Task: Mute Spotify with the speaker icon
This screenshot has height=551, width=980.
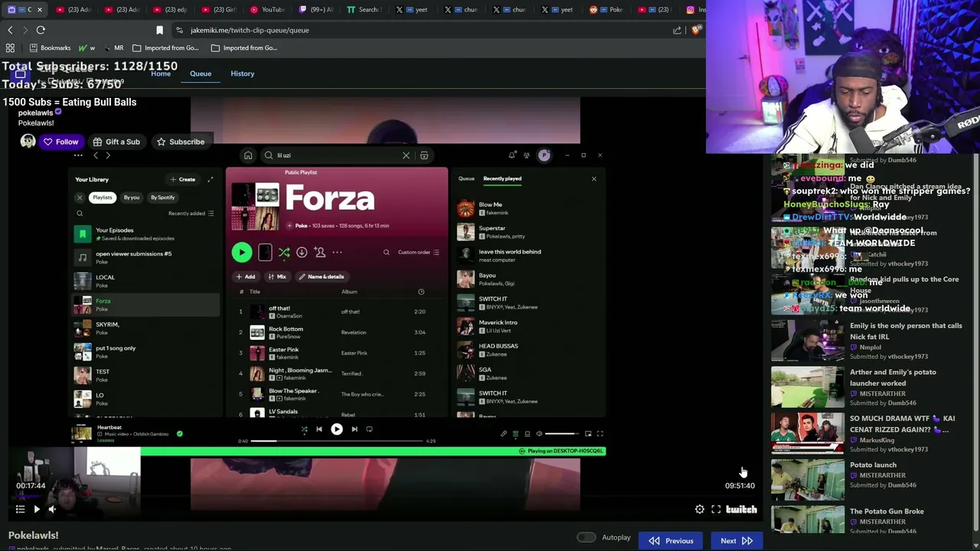Action: (539, 434)
